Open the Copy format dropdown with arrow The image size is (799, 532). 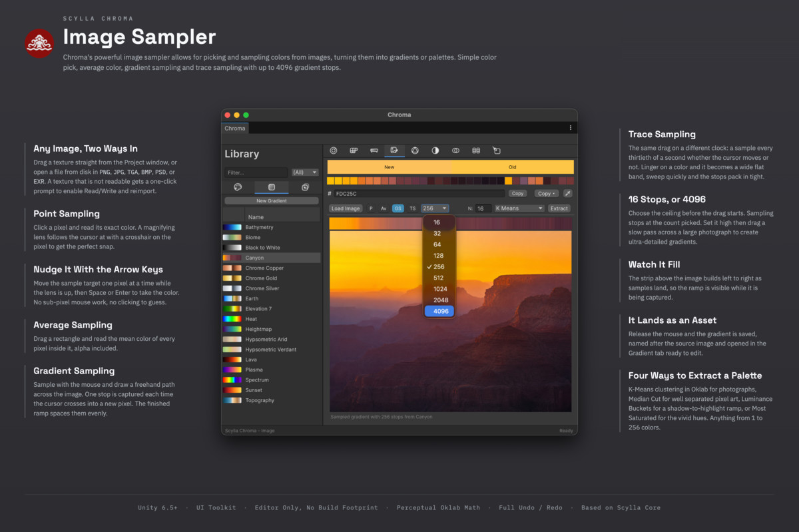547,193
